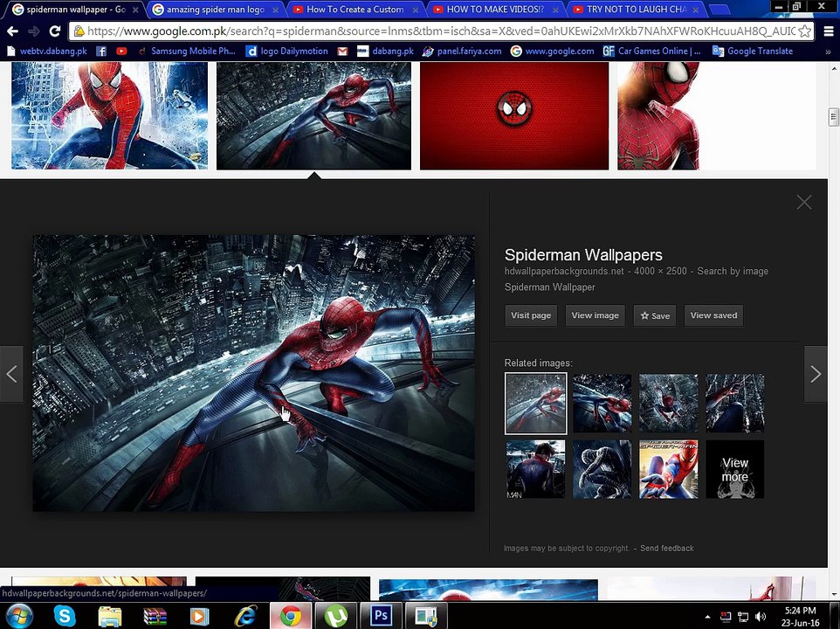Open File Explorer from taskbar
The width and height of the screenshot is (840, 629).
tap(110, 616)
